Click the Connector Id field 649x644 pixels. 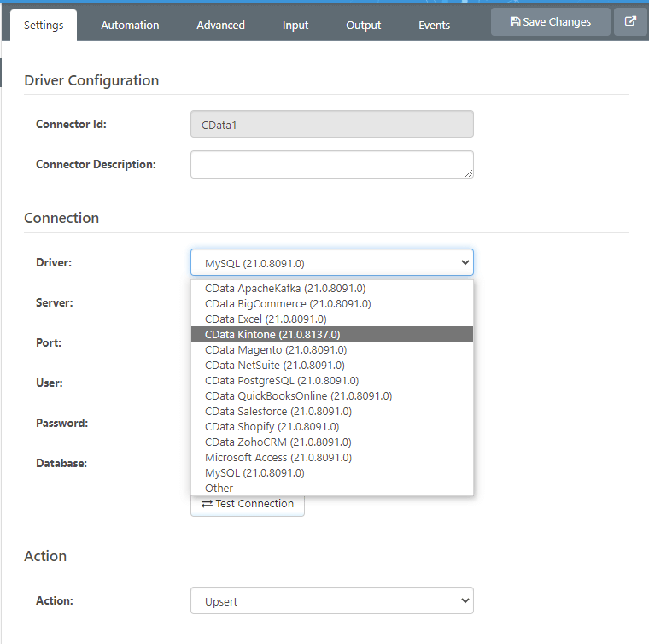coord(331,124)
